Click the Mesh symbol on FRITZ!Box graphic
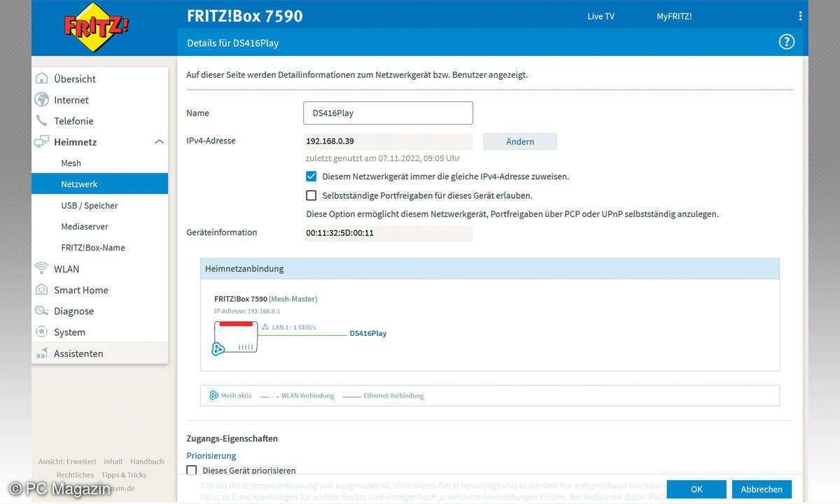The width and height of the screenshot is (840, 504). [218, 348]
